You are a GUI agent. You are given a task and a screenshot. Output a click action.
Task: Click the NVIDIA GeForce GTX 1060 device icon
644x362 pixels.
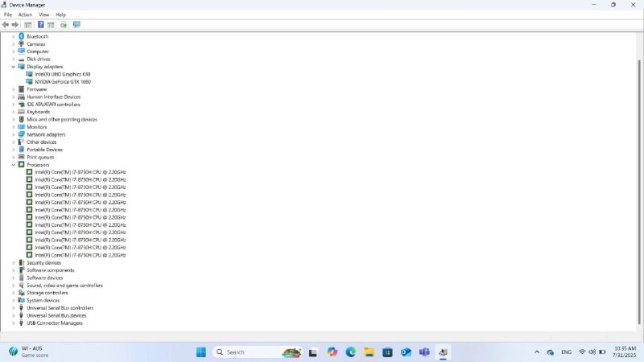click(29, 82)
